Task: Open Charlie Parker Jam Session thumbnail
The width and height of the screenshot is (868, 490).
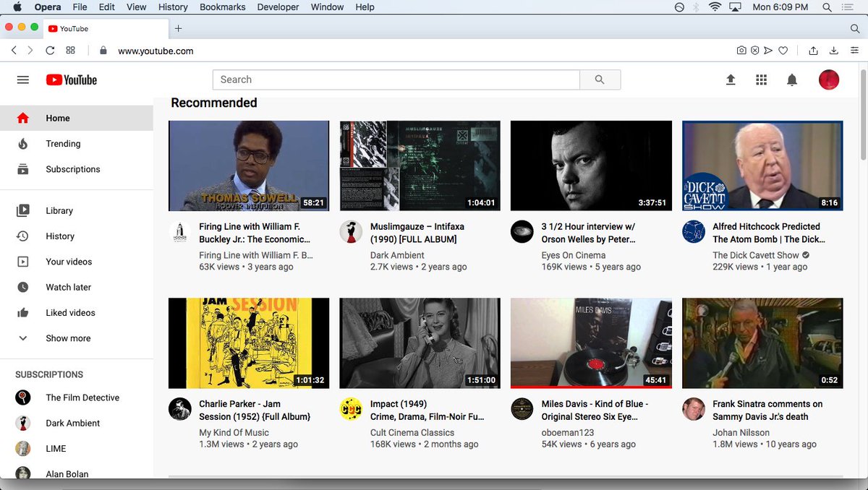Action: pyautogui.click(x=249, y=343)
